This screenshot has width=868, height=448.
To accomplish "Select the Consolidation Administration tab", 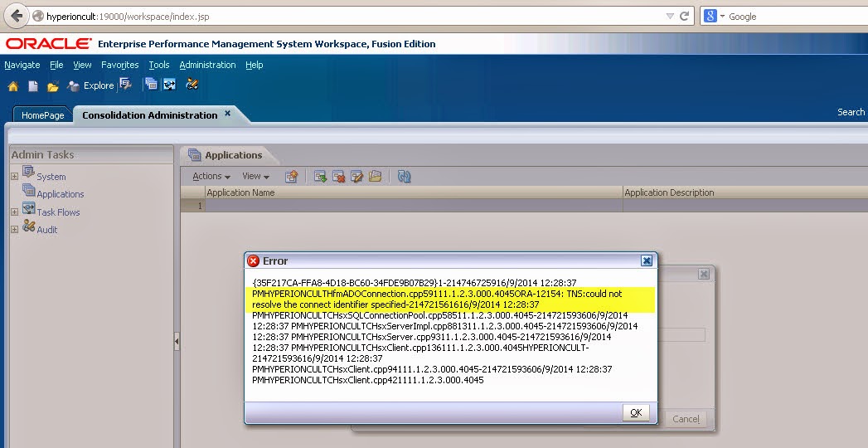I will (149, 115).
